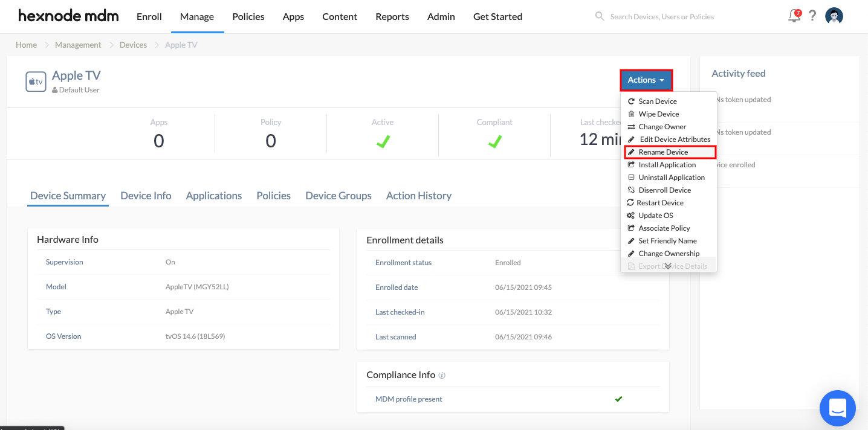The image size is (868, 430).
Task: Expand more actions with the down chevron
Action: coord(668,266)
